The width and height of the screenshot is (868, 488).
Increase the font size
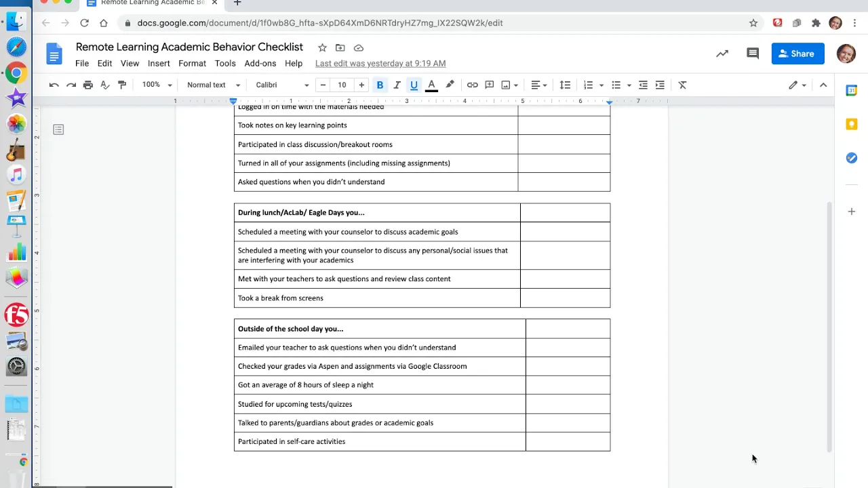tap(361, 85)
